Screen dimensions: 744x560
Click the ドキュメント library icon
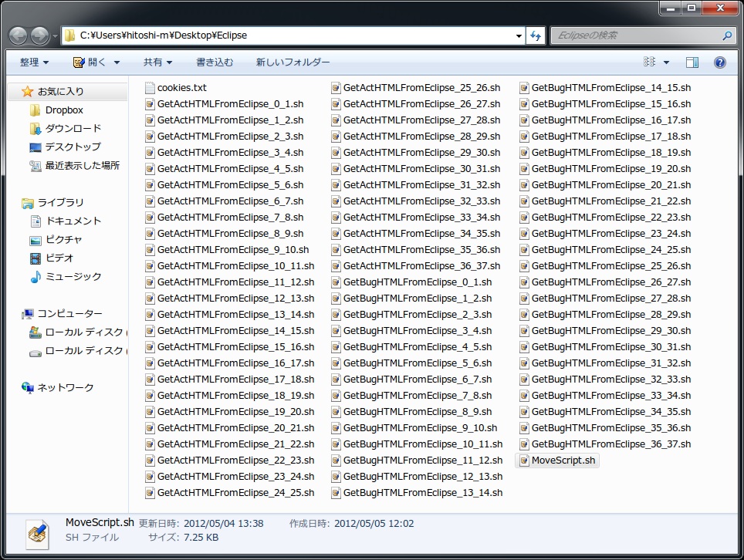[x=36, y=221]
